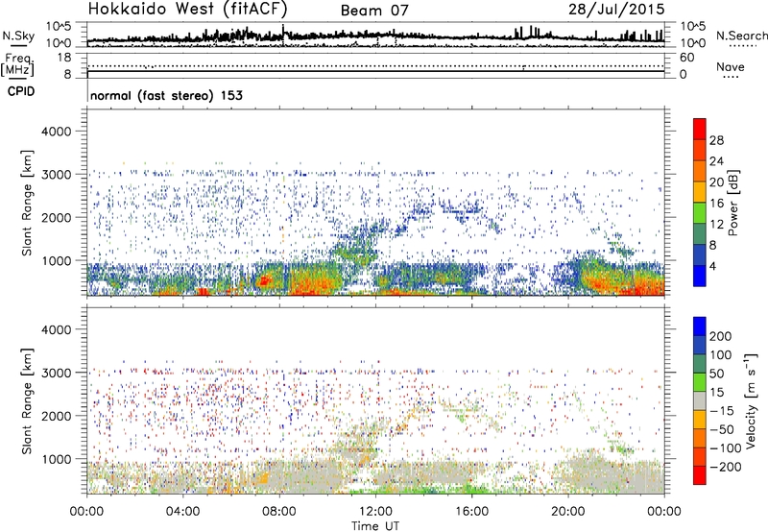This screenshot has height=532, width=768.
Task: Click the 'Time UT' axis title
Action: (375, 525)
